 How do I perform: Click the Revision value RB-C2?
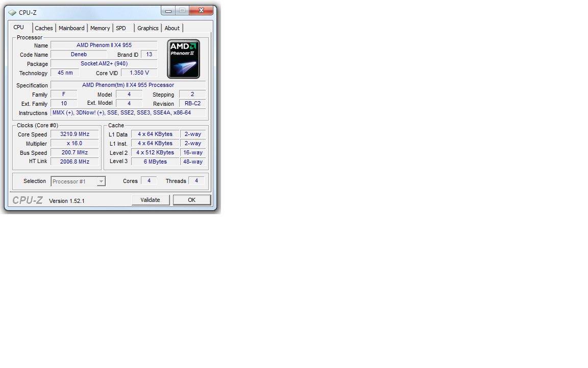192,103
